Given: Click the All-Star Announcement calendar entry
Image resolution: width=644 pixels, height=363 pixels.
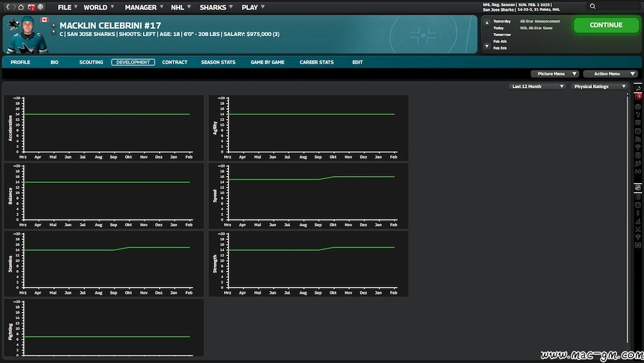Looking at the screenshot, I should [540, 21].
